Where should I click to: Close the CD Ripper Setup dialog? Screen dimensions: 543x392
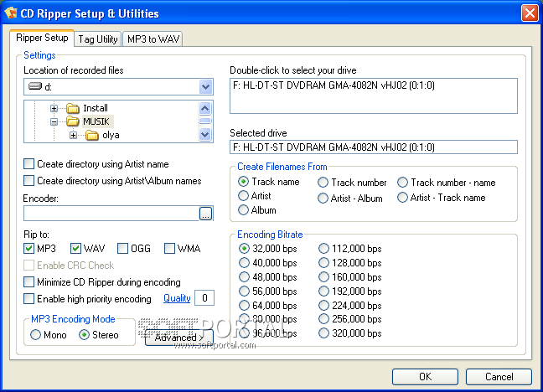tap(530, 13)
